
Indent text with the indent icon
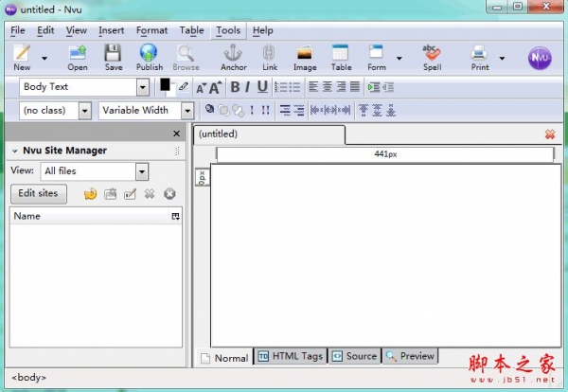(x=374, y=87)
